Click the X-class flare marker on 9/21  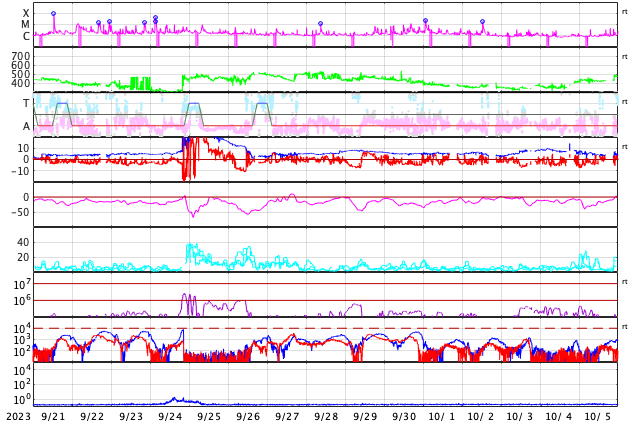(x=53, y=14)
